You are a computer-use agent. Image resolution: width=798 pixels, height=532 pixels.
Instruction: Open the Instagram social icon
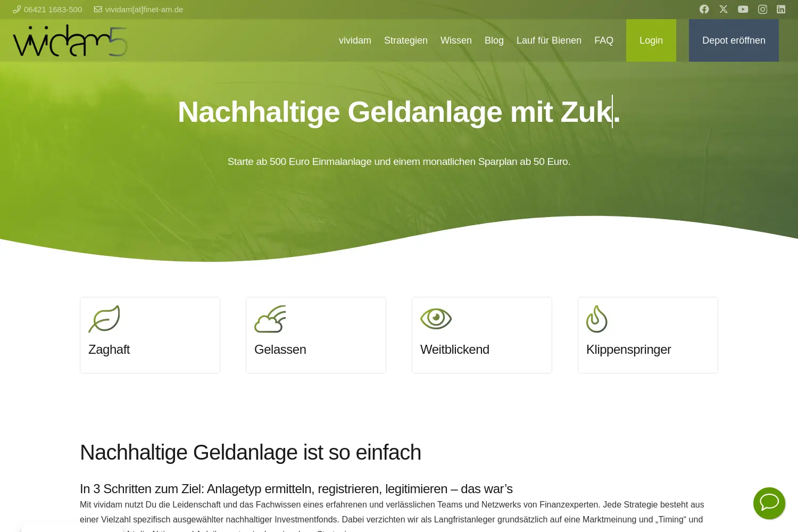(x=762, y=9)
